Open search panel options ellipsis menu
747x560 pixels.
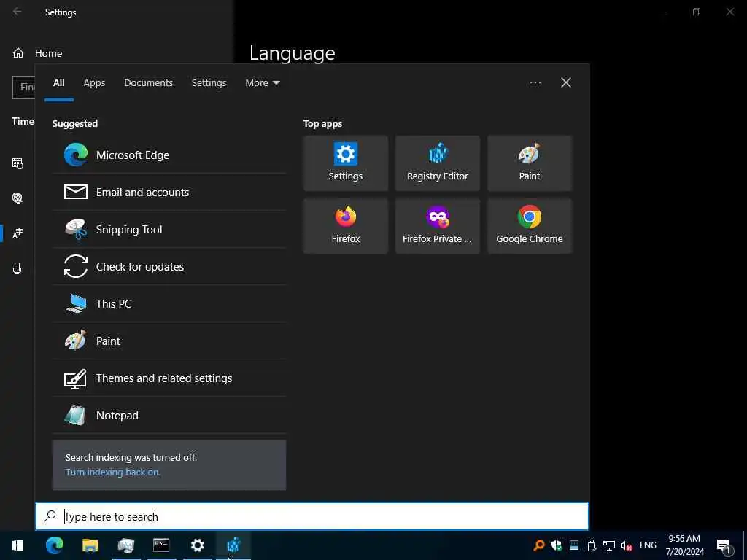tap(535, 83)
